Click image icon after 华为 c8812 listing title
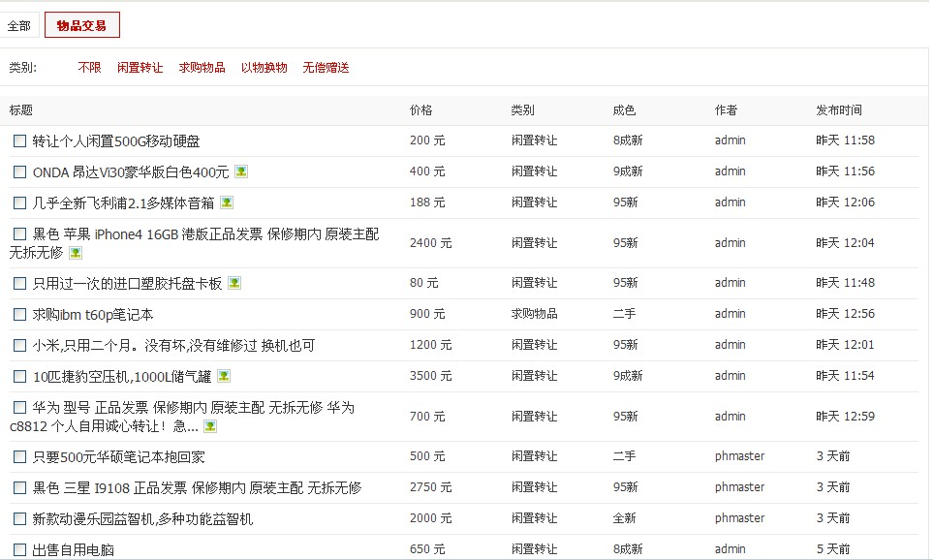The width and height of the screenshot is (933, 560). [210, 426]
